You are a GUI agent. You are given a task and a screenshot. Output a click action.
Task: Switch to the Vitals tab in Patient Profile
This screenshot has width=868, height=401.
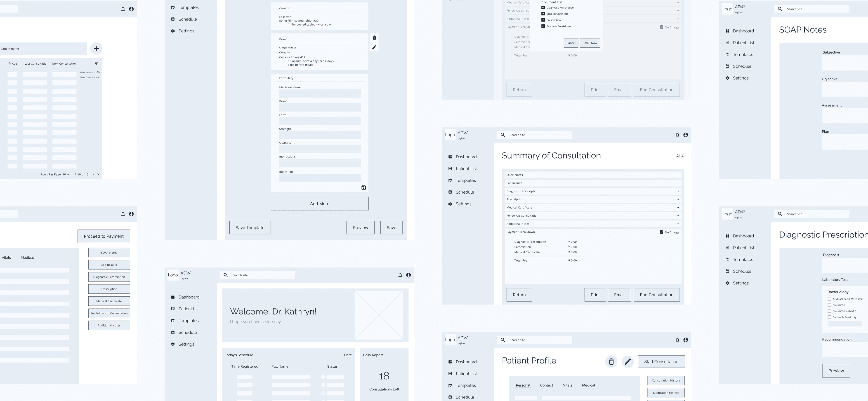click(x=567, y=385)
